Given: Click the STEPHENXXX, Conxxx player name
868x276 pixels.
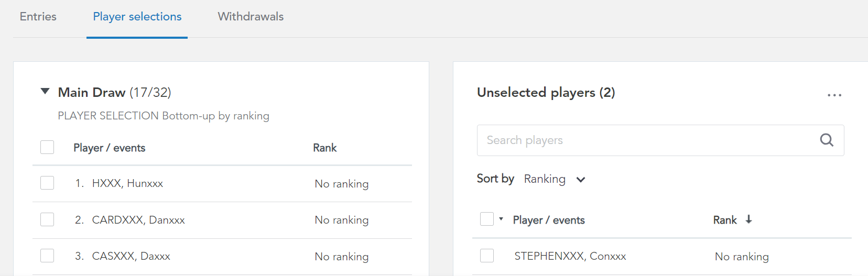Looking at the screenshot, I should click(570, 256).
